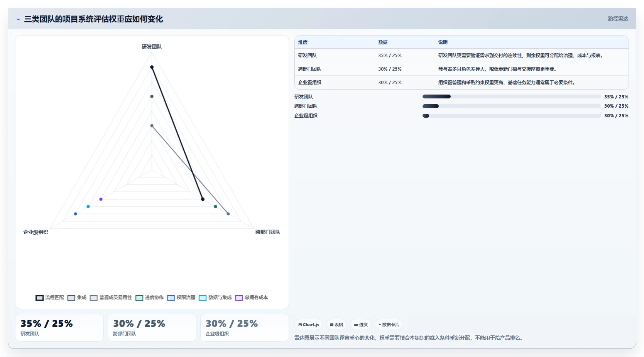Click the purple 总拥有成本 legend swatch
644x357 pixels.
[x=239, y=298]
